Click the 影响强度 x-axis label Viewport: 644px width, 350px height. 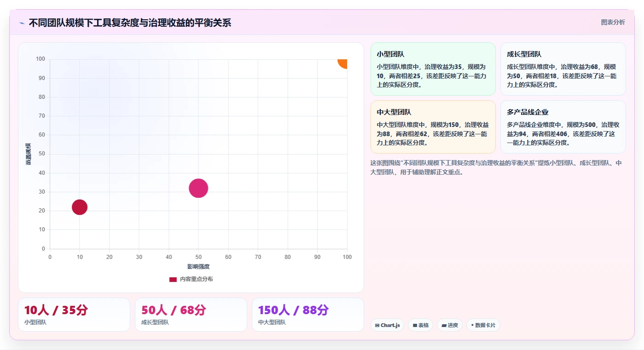click(x=198, y=267)
